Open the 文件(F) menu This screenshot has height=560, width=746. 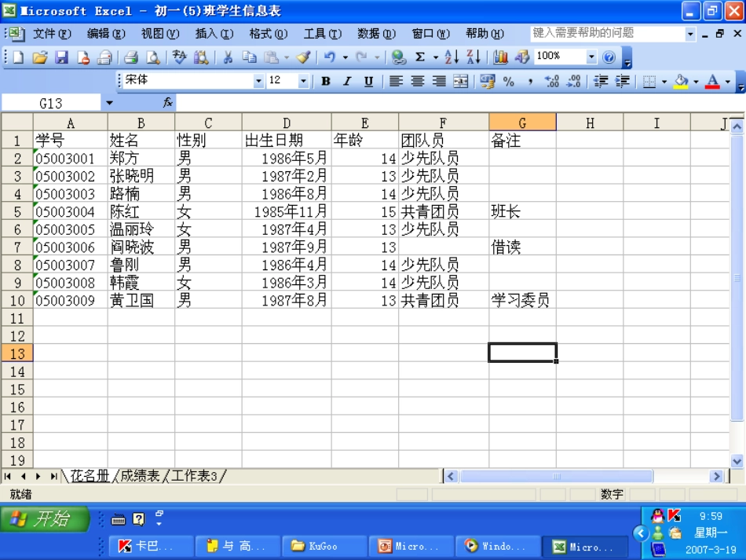coord(52,34)
